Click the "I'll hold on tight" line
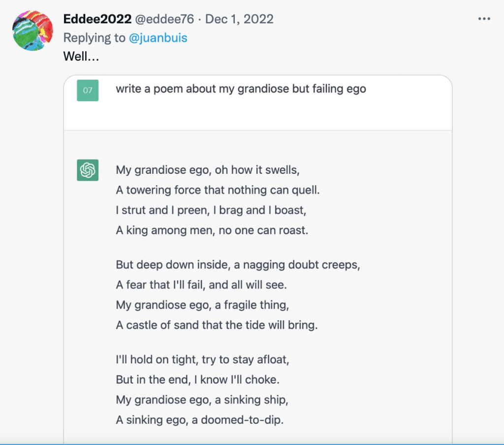 [202, 360]
